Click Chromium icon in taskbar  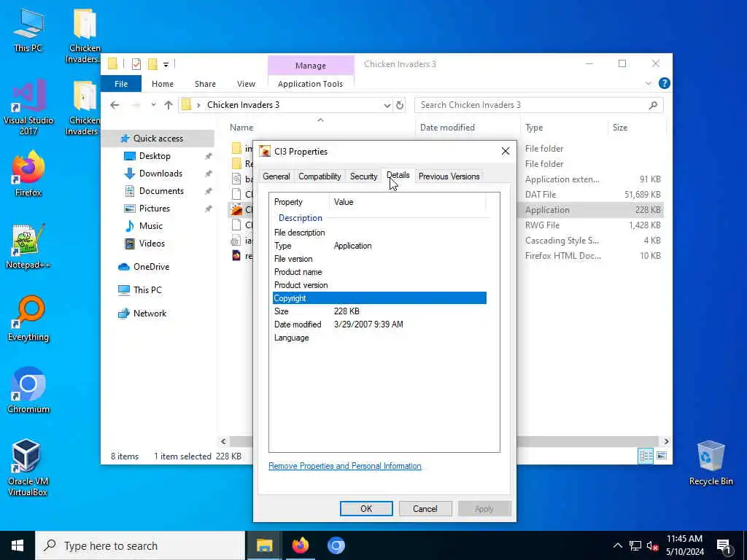click(336, 545)
